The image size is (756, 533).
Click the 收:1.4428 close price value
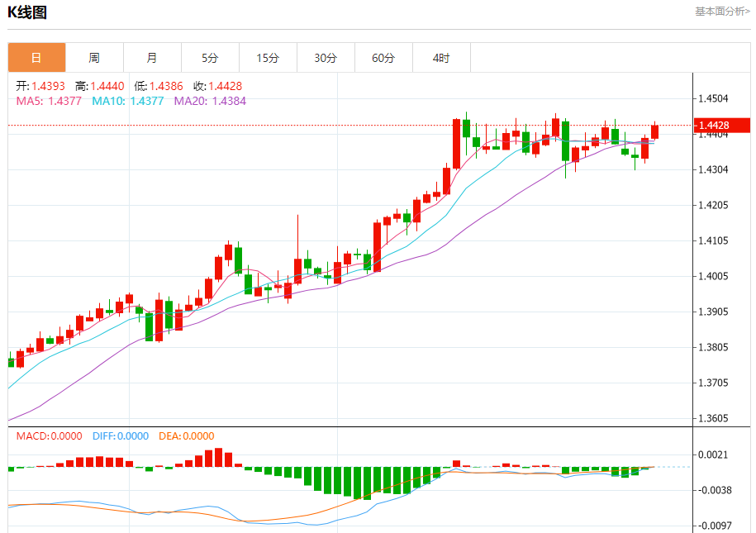tap(218, 86)
